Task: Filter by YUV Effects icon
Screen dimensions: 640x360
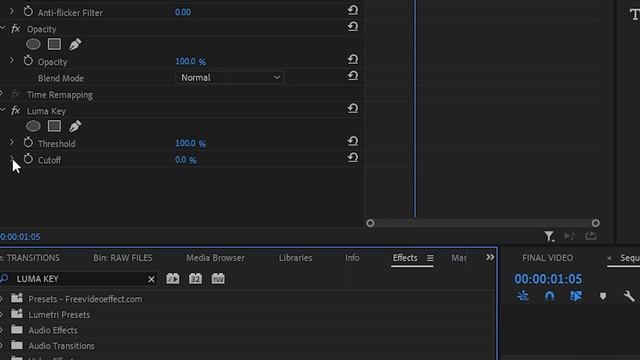Action: pyautogui.click(x=218, y=279)
